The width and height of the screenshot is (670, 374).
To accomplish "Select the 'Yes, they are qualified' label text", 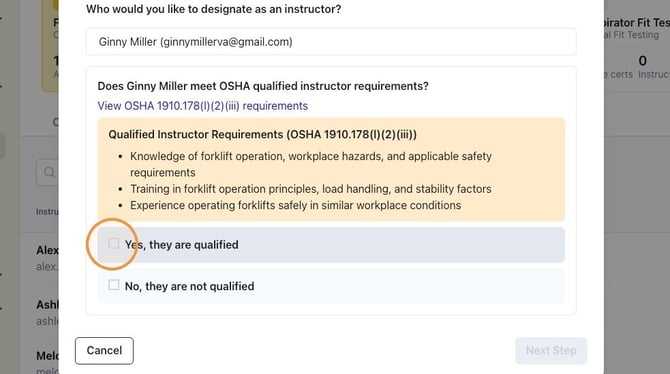I will (x=182, y=245).
